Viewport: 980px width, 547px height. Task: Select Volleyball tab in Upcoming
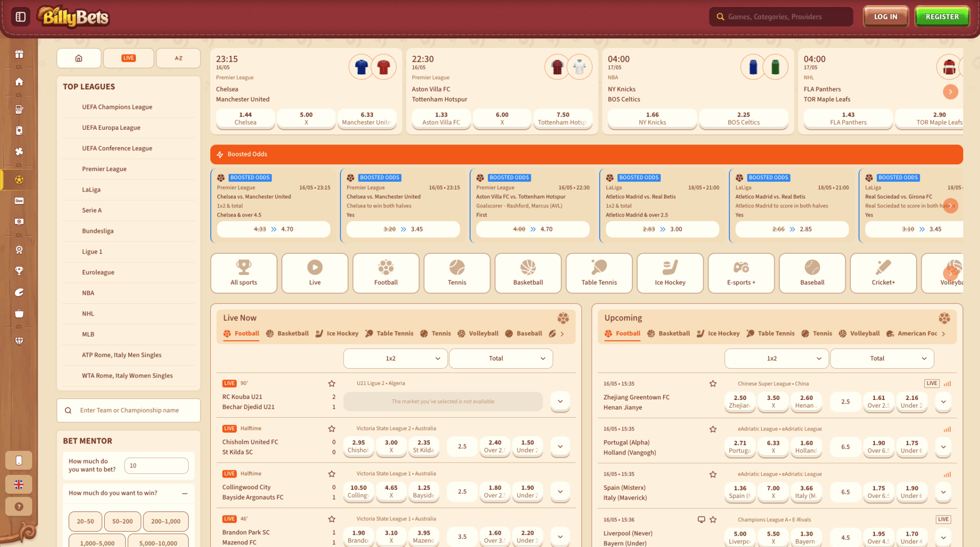point(859,334)
